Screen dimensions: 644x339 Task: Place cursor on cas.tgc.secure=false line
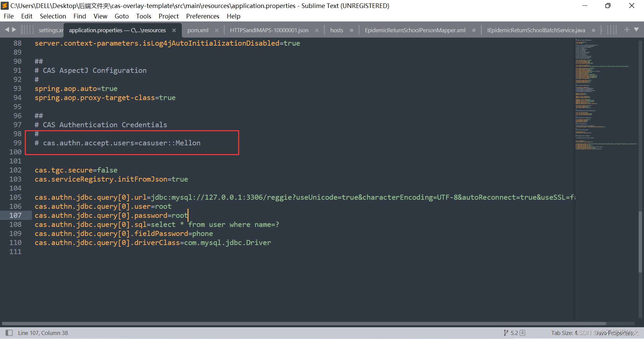[x=76, y=170]
